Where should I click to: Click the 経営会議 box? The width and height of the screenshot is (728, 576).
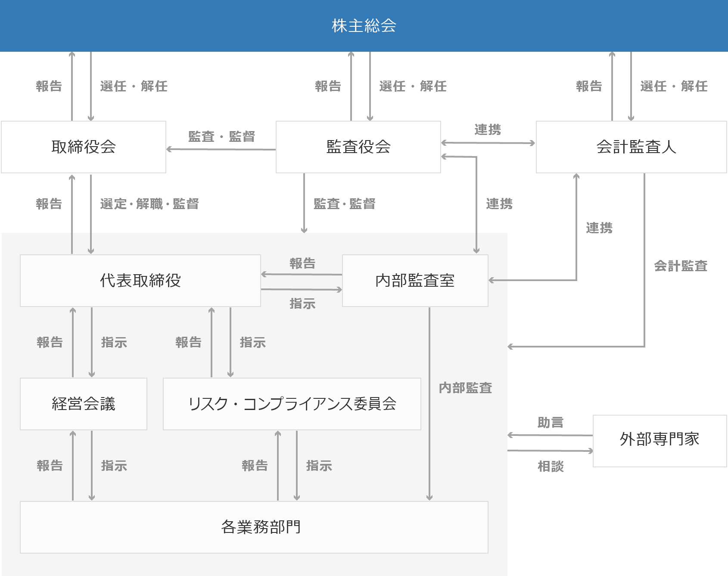(x=84, y=404)
